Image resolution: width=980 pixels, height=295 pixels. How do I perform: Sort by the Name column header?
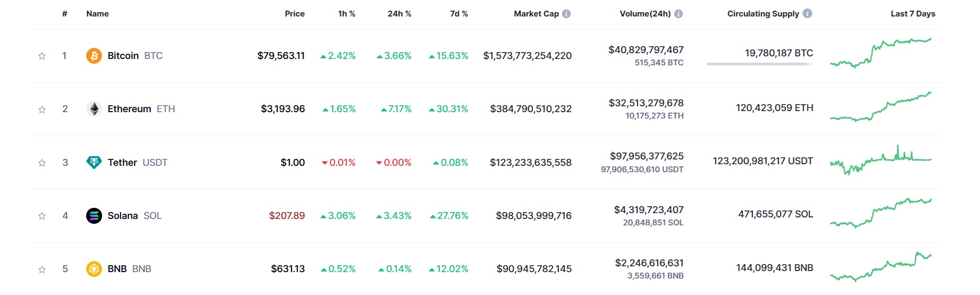tap(97, 14)
